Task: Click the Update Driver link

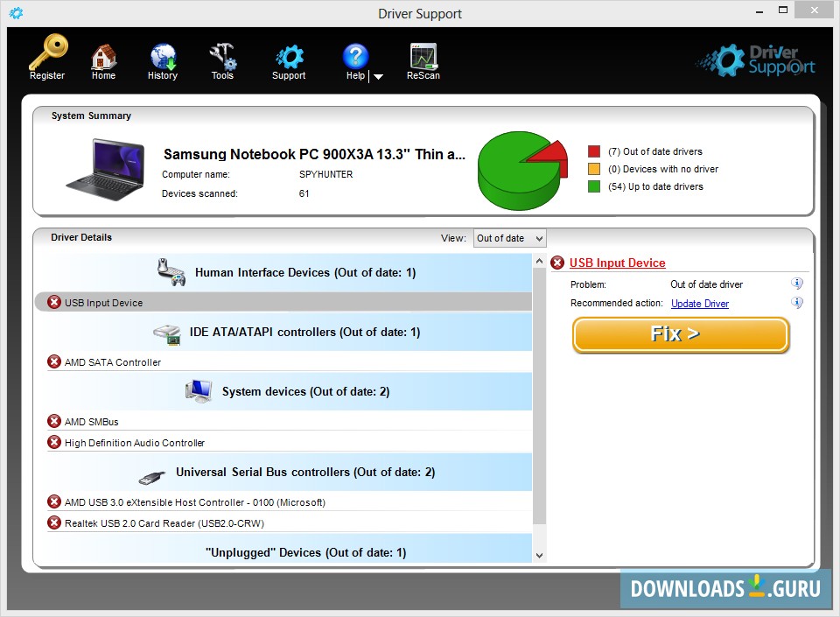Action: coord(699,304)
